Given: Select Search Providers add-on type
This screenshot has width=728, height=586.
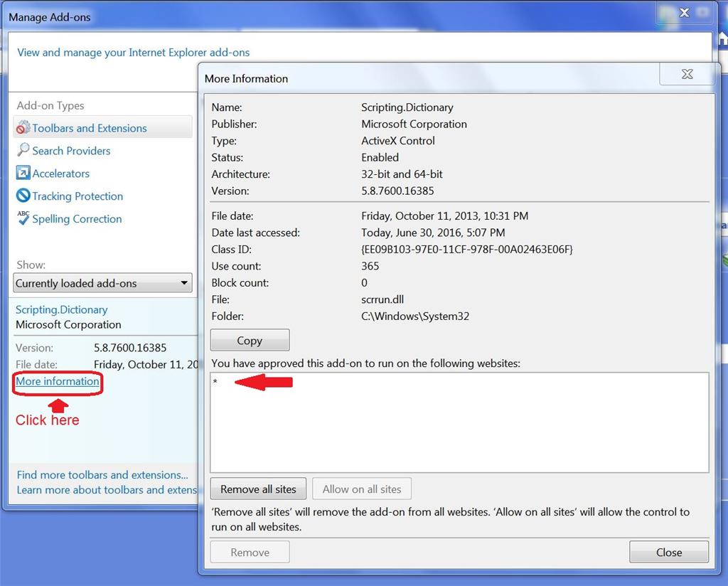Looking at the screenshot, I should (71, 151).
